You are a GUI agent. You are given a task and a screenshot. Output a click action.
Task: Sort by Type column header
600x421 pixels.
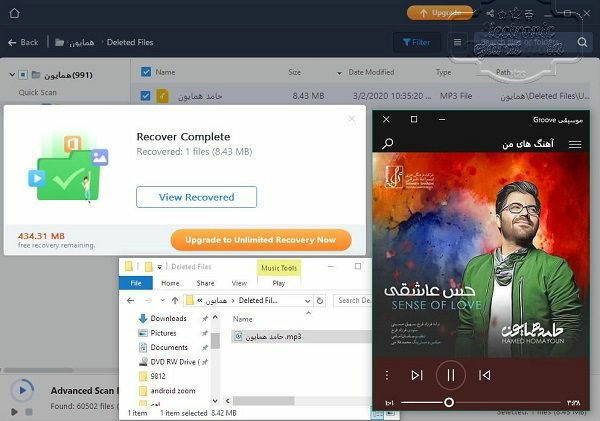point(443,72)
